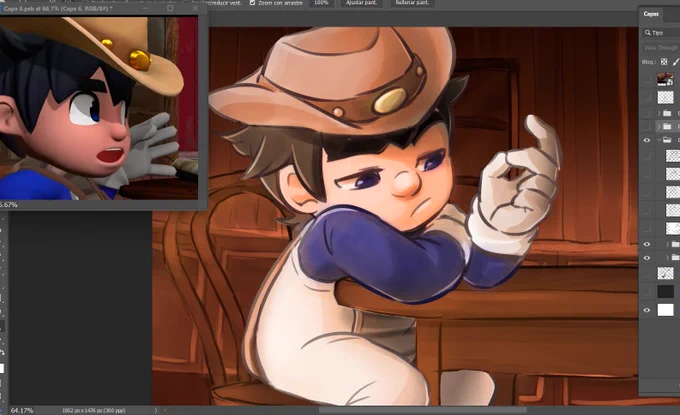Click the first collapsed group's folder icon

click(x=667, y=113)
